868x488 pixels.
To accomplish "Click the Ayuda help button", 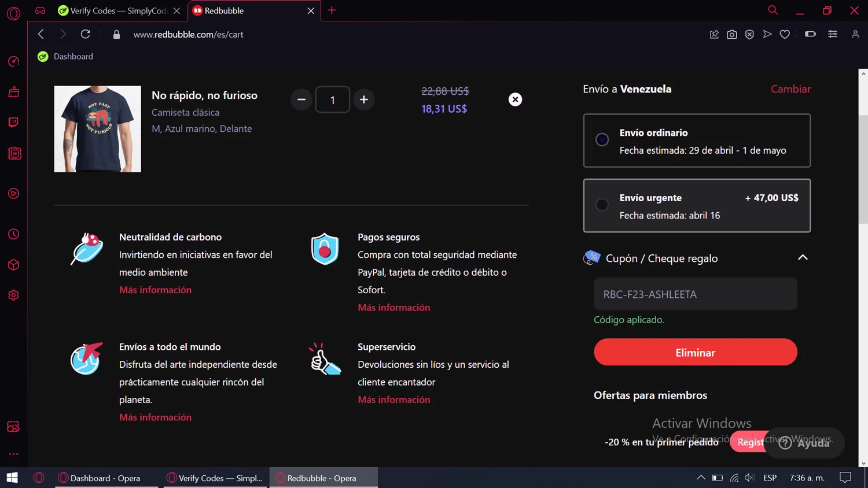I will (x=805, y=443).
